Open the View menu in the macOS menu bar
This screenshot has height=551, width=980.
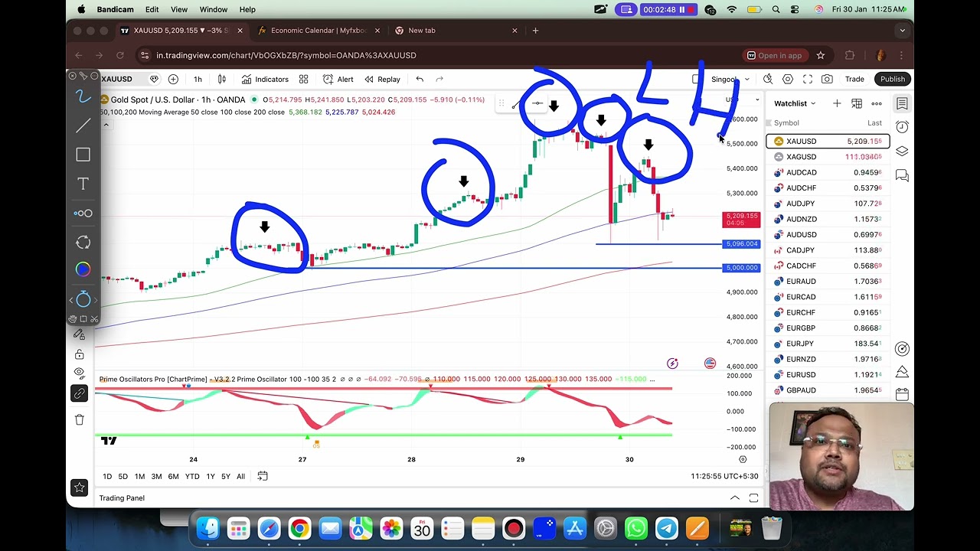179,9
